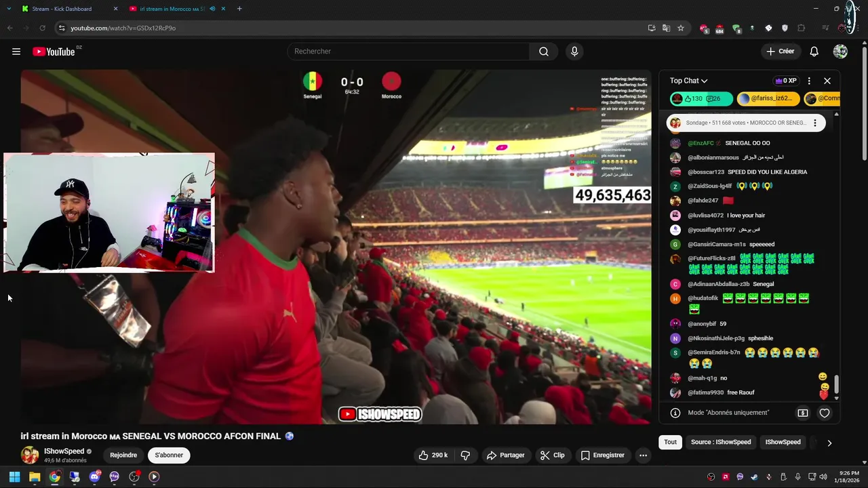Open the green 130 likes ticker chip
This screenshot has height=488, width=868.
pos(701,98)
